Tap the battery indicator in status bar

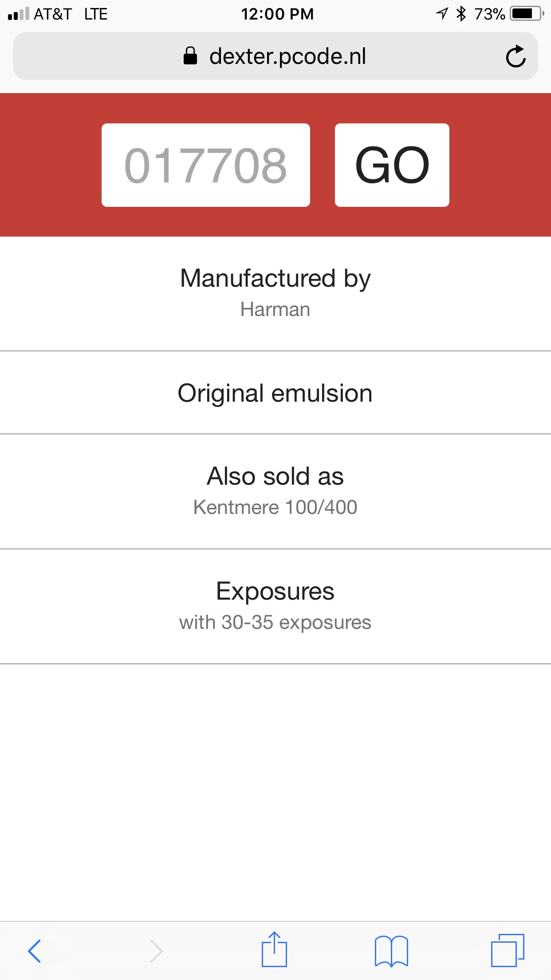527,14
